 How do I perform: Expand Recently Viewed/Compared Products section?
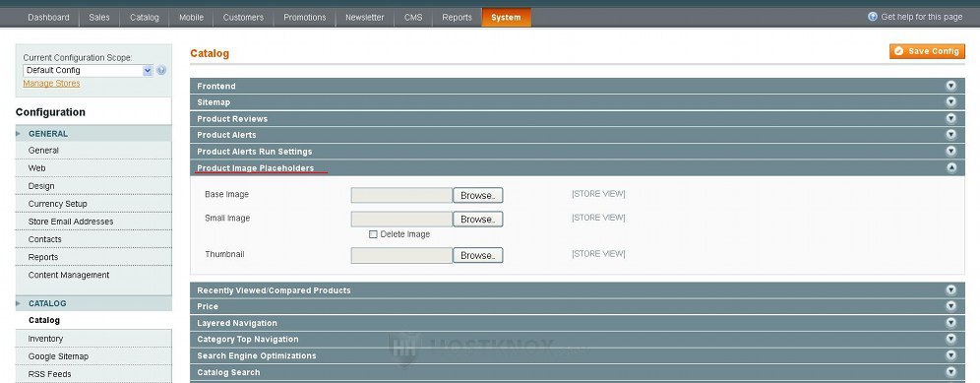(577, 290)
